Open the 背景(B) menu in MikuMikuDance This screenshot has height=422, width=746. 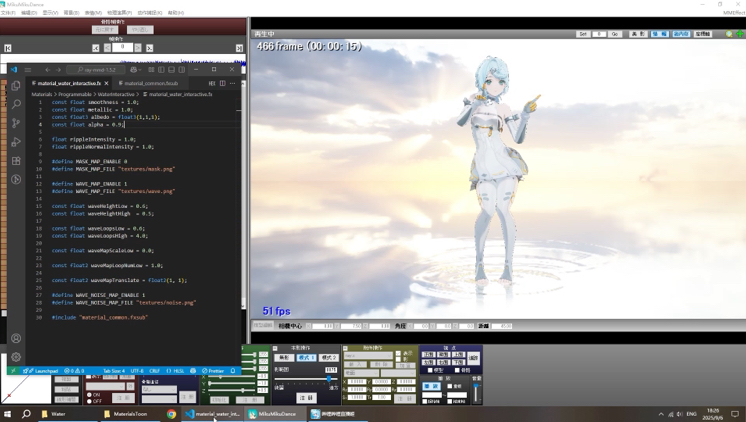pyautogui.click(x=71, y=13)
